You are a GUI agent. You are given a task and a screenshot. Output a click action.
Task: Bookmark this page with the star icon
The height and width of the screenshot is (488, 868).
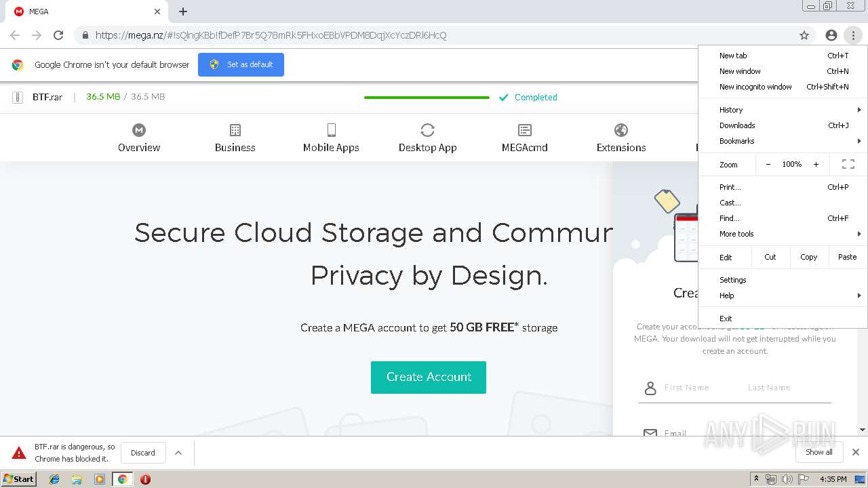(804, 35)
